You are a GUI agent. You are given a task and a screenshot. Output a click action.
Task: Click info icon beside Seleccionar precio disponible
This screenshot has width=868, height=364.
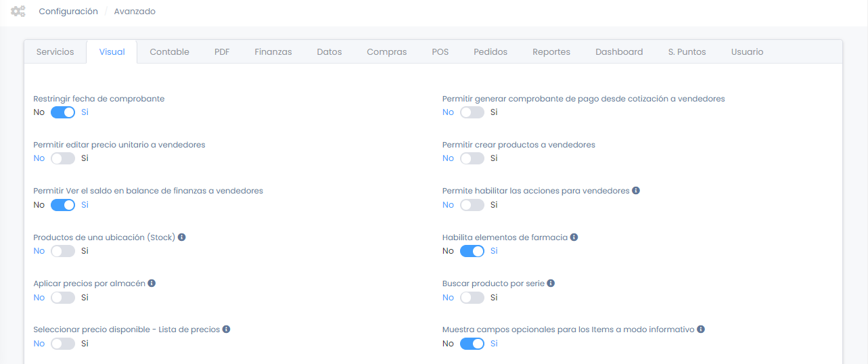226,329
